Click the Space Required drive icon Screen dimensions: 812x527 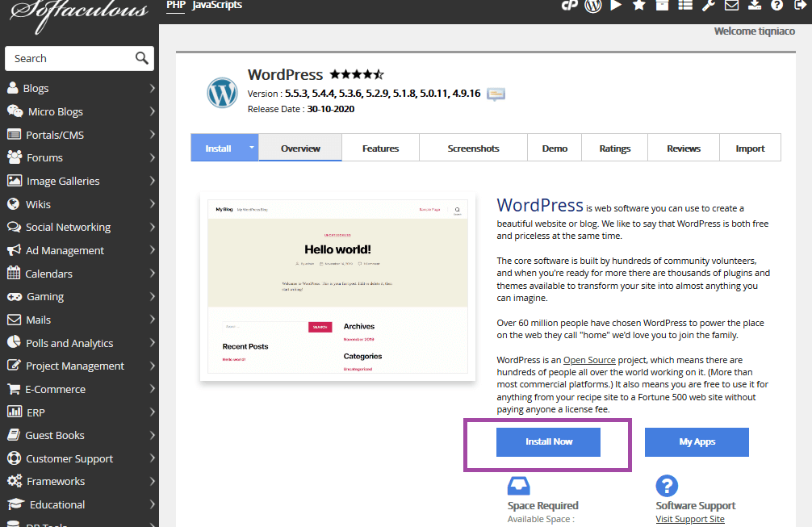pyautogui.click(x=518, y=486)
